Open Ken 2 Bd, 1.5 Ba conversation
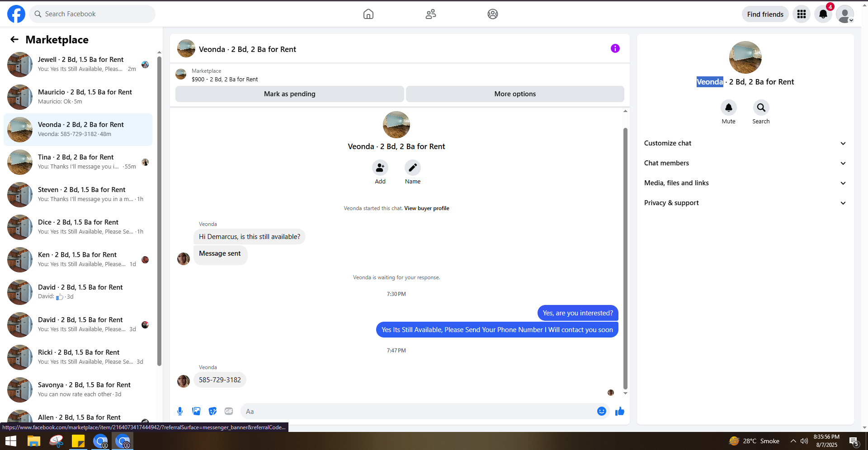This screenshot has width=868, height=450. [x=78, y=260]
